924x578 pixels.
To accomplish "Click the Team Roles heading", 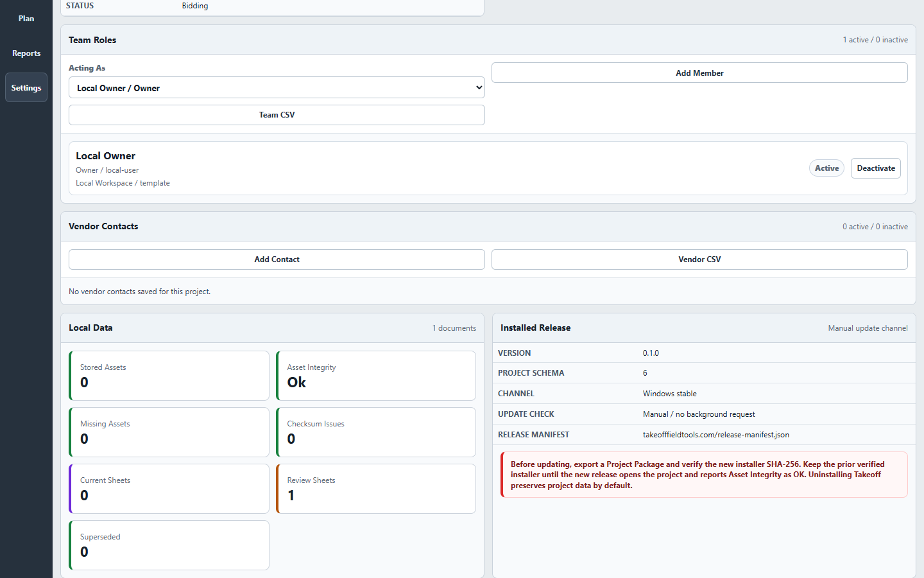I will 92,40.
